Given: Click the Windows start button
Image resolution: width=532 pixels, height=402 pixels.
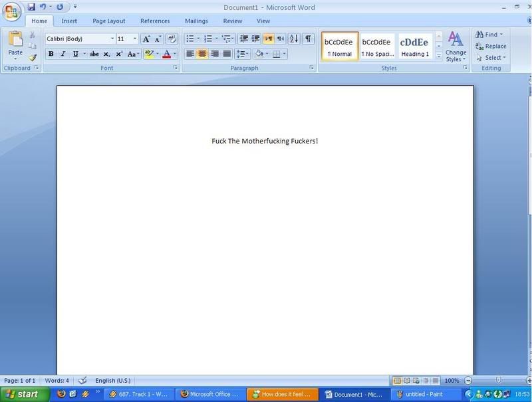Looking at the screenshot, I should [x=22, y=394].
